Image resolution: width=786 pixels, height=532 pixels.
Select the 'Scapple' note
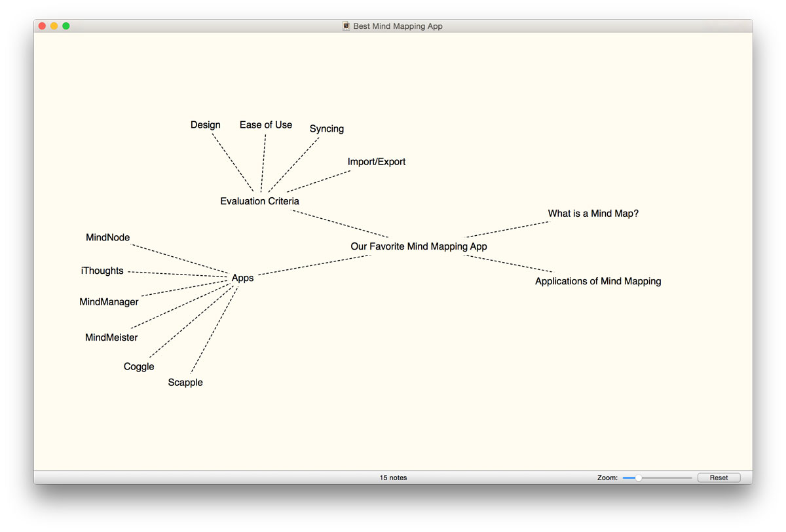pyautogui.click(x=185, y=383)
